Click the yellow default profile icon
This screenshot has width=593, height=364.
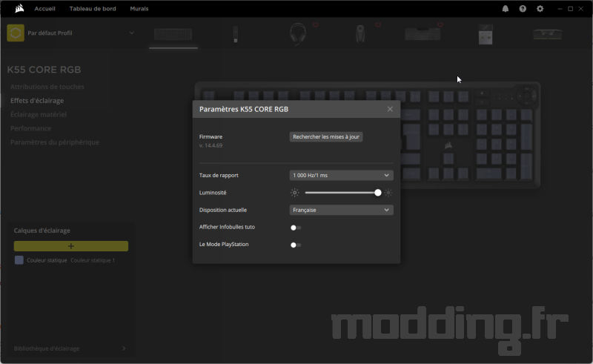pyautogui.click(x=16, y=33)
